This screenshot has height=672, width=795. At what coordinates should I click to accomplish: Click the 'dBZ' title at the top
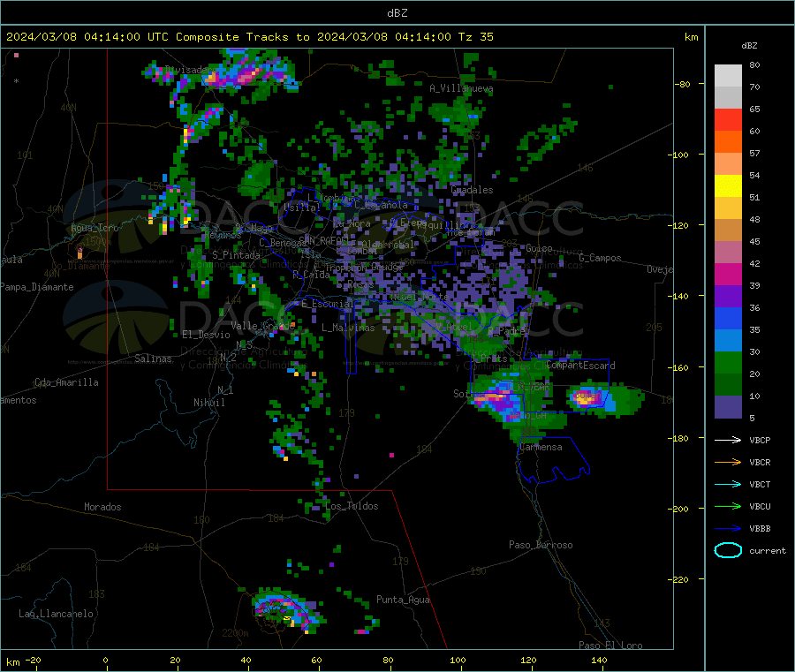pos(397,13)
